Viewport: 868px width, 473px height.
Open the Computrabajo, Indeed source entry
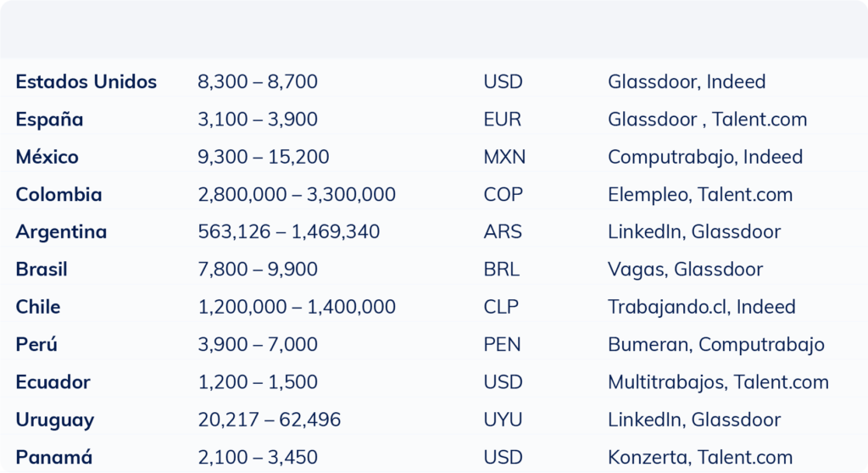[x=705, y=157]
